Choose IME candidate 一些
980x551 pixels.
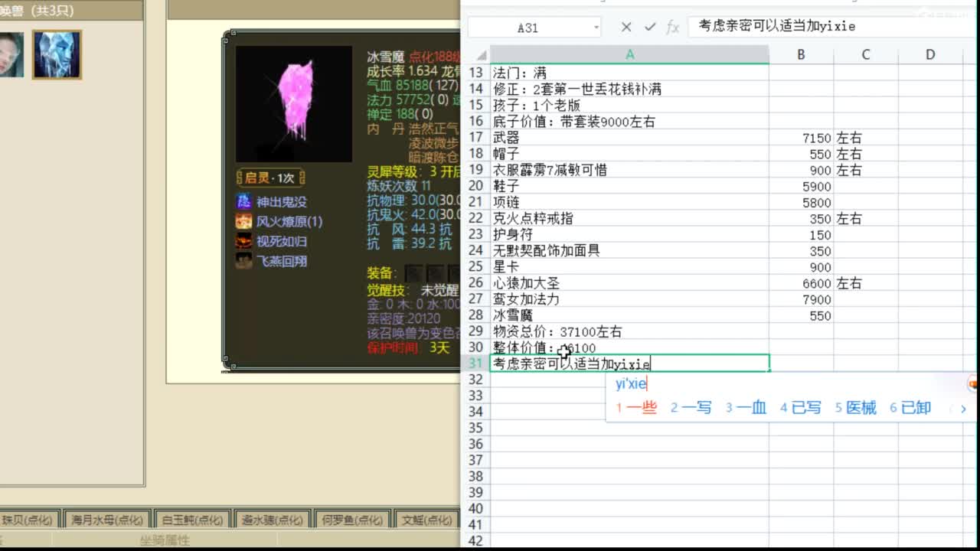coord(636,408)
